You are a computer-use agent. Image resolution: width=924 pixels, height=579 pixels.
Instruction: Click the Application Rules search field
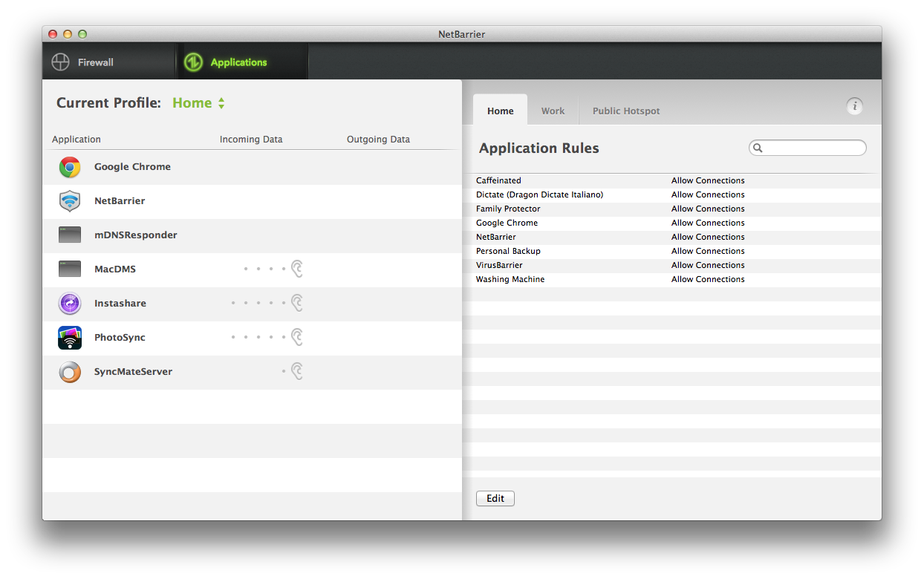[x=807, y=148]
